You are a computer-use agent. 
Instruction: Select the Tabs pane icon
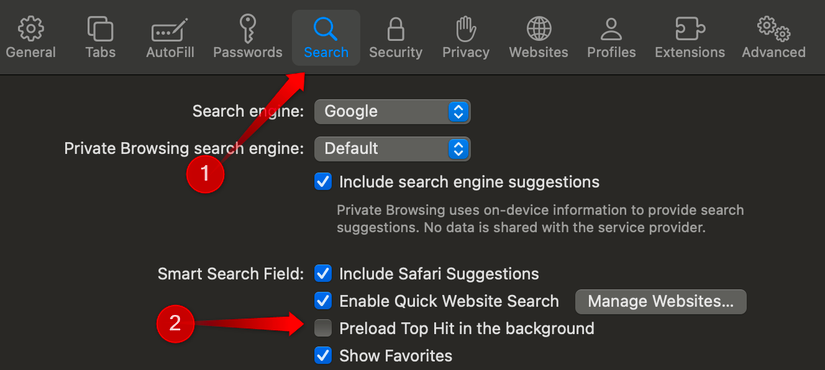coord(100,28)
